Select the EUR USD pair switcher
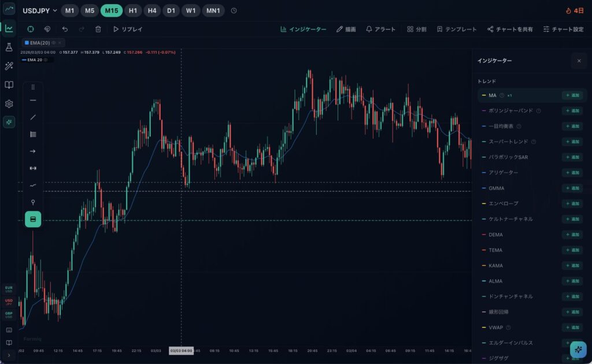This screenshot has width=592, height=364. 9,288
